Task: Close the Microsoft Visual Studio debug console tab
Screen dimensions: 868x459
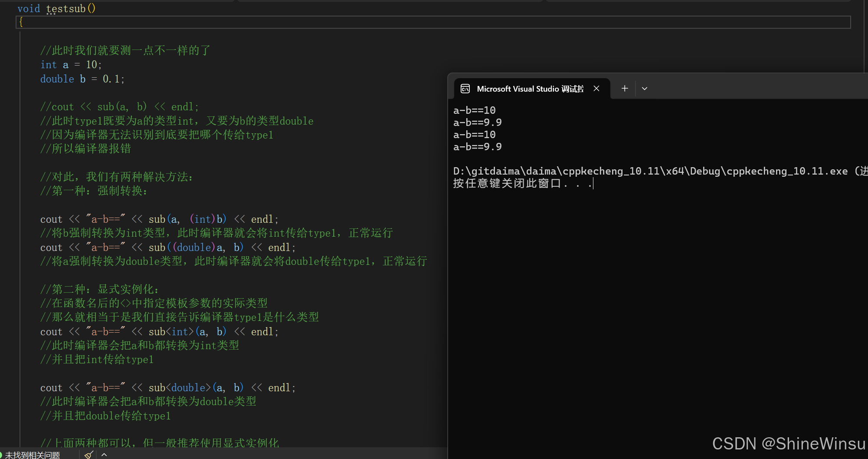Action: pyautogui.click(x=596, y=89)
